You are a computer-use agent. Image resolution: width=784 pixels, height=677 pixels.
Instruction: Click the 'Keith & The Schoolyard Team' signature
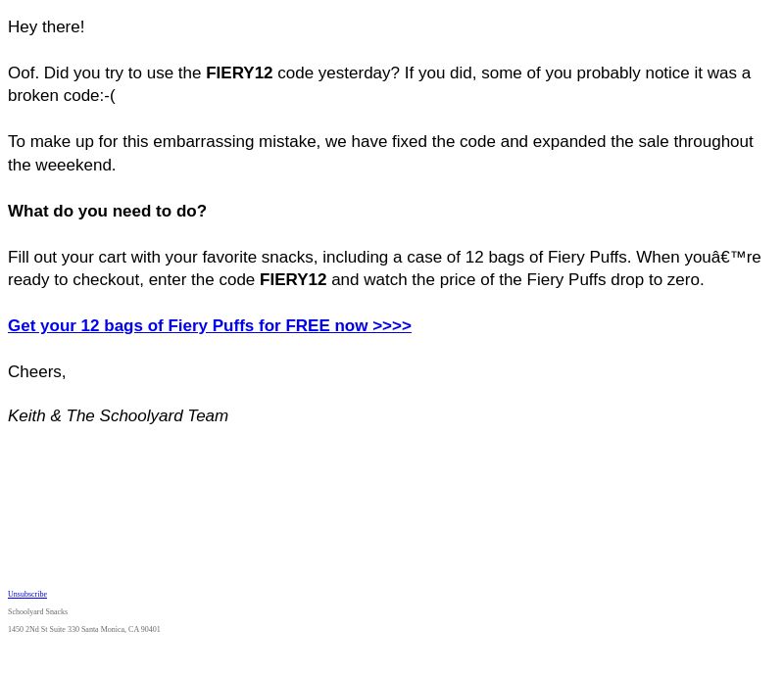click(118, 416)
